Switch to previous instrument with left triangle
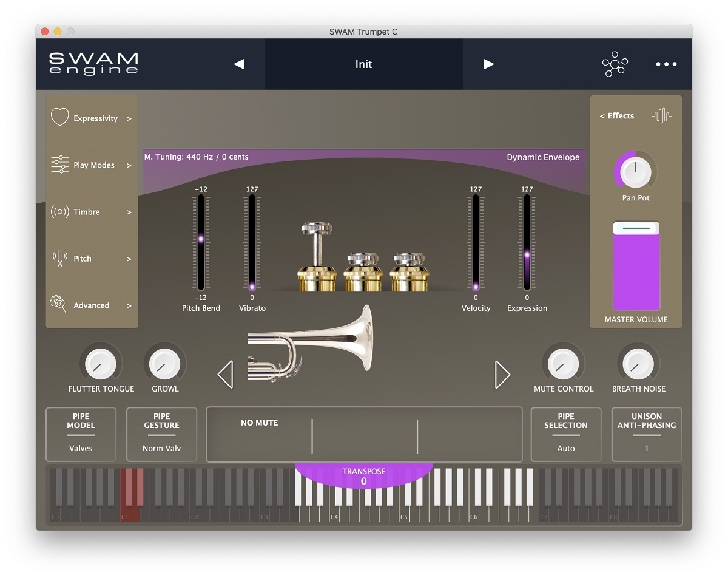The width and height of the screenshot is (728, 578). pyautogui.click(x=225, y=374)
